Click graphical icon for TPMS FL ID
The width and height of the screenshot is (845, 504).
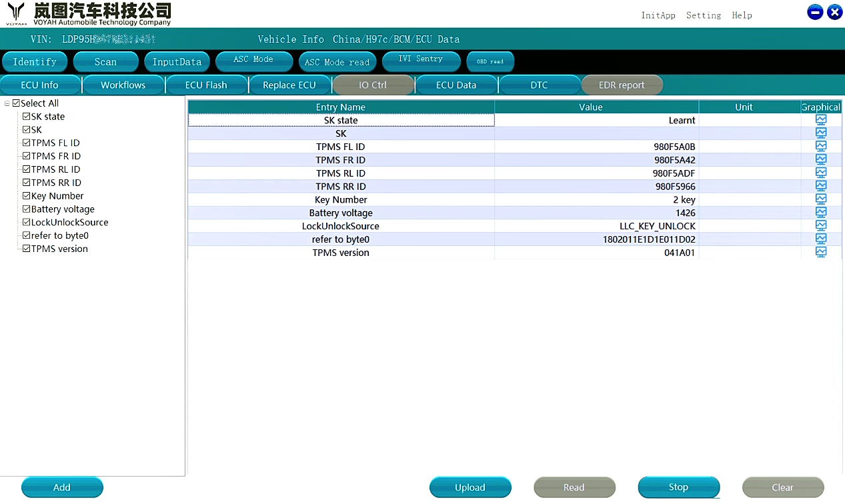click(821, 147)
